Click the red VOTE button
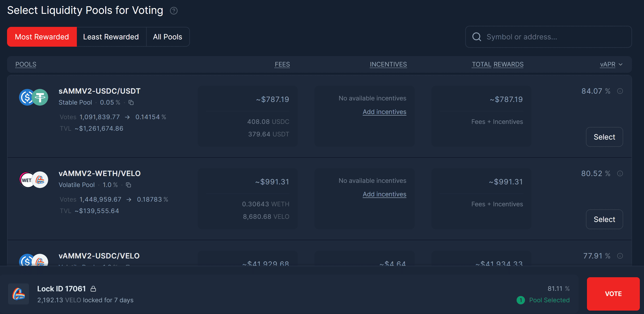The image size is (644, 314). [x=613, y=294]
